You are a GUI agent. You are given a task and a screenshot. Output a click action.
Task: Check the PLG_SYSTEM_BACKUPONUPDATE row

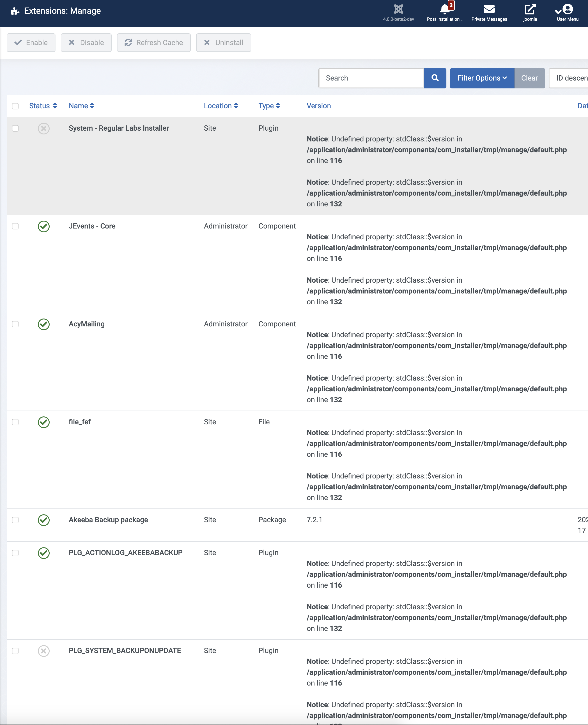pos(15,651)
